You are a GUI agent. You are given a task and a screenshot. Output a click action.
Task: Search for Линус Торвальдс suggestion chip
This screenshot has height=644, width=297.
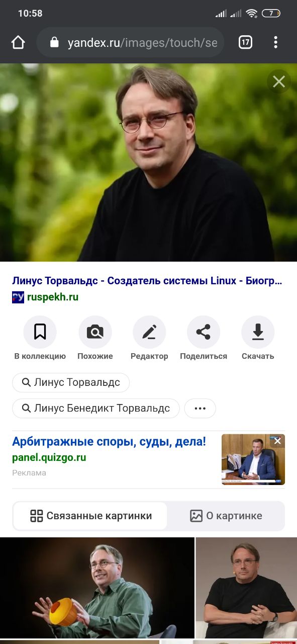pyautogui.click(x=71, y=382)
